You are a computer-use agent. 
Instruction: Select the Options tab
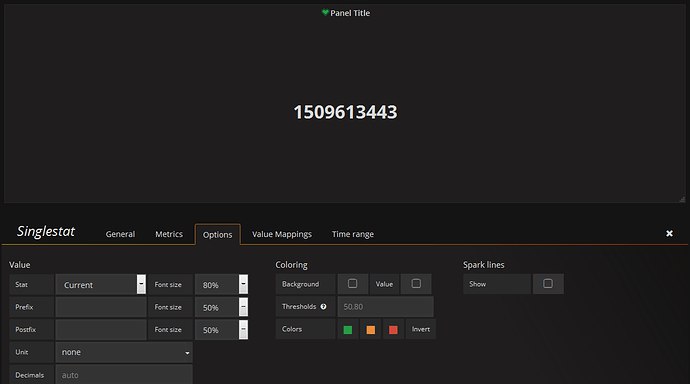click(x=217, y=234)
